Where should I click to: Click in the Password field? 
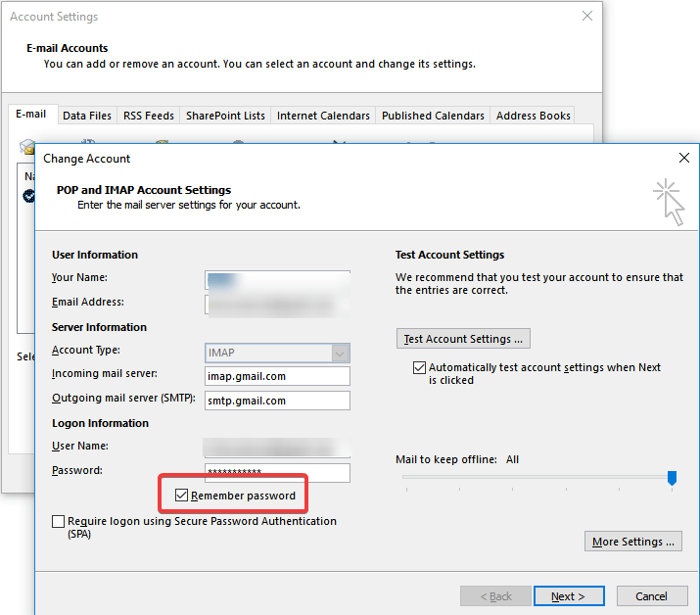(x=277, y=473)
